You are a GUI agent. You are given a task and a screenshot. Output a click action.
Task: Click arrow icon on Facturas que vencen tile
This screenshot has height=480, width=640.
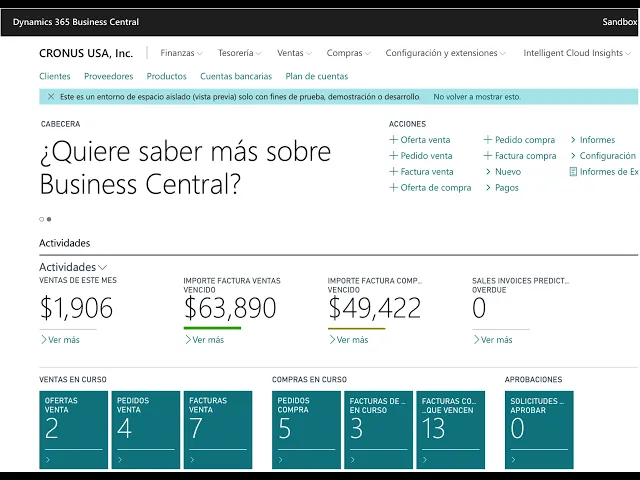pos(425,460)
